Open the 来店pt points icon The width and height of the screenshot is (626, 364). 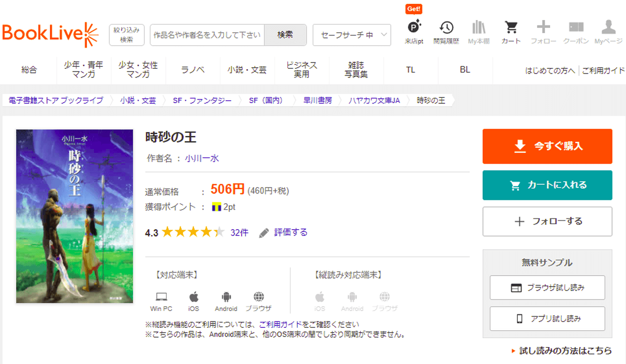[414, 28]
